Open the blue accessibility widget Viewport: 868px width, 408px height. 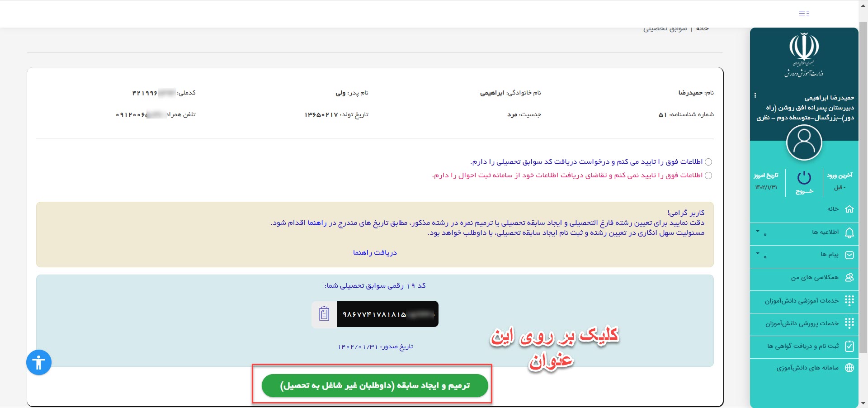pos(39,362)
